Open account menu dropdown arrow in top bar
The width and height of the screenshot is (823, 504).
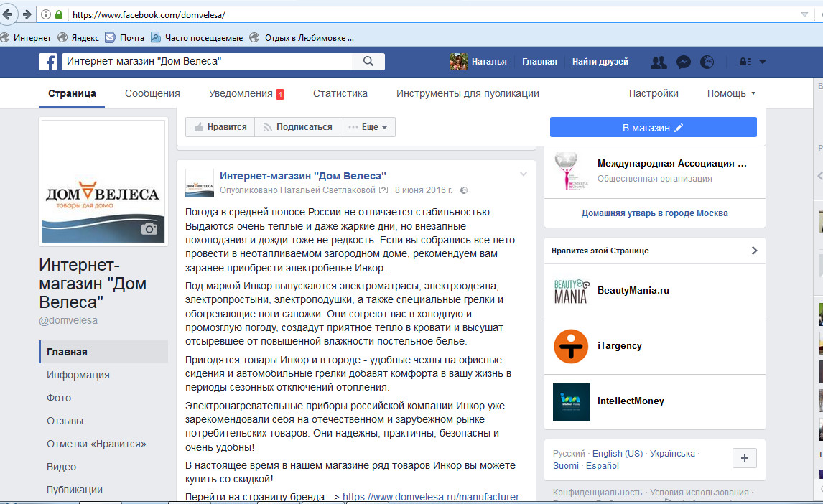click(x=763, y=62)
